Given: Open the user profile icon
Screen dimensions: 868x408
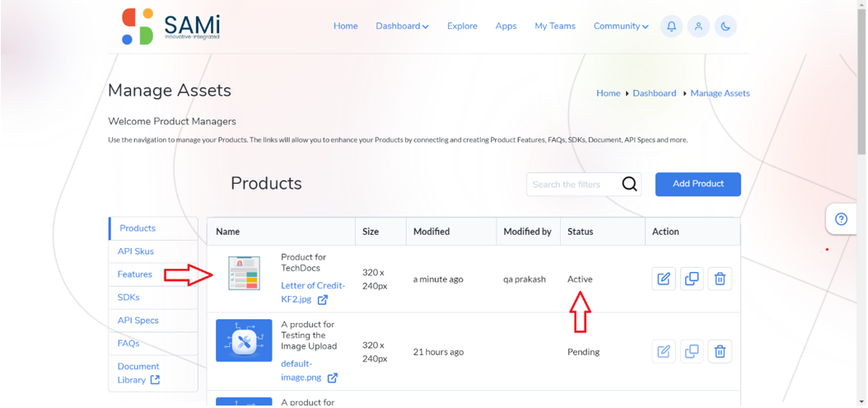Looking at the screenshot, I should coord(698,26).
